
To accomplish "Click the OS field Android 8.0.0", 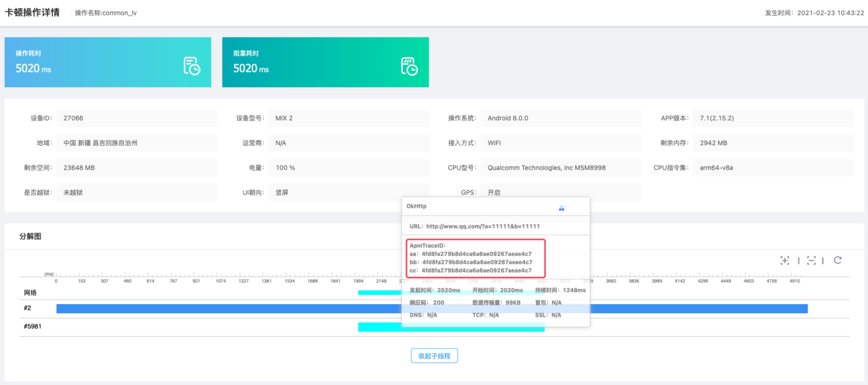I will click(x=561, y=118).
